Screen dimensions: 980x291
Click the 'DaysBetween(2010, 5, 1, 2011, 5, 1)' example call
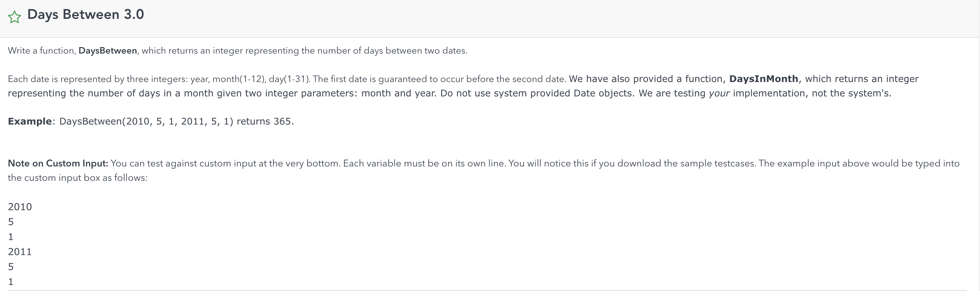pyautogui.click(x=146, y=121)
